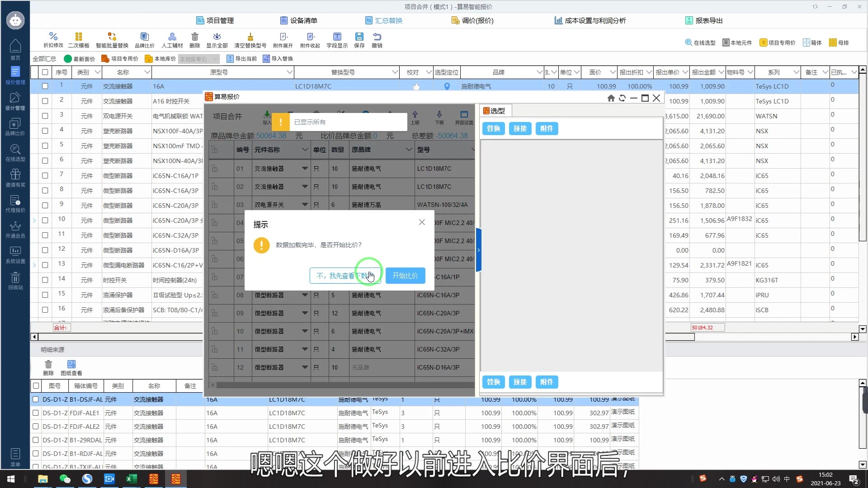Tick the checkbox for row 3 双电源开关

(x=45, y=116)
